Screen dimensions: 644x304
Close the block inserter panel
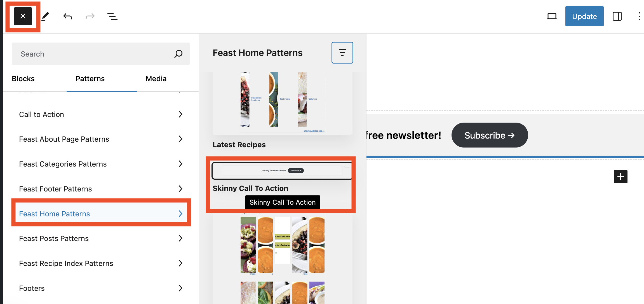click(23, 16)
